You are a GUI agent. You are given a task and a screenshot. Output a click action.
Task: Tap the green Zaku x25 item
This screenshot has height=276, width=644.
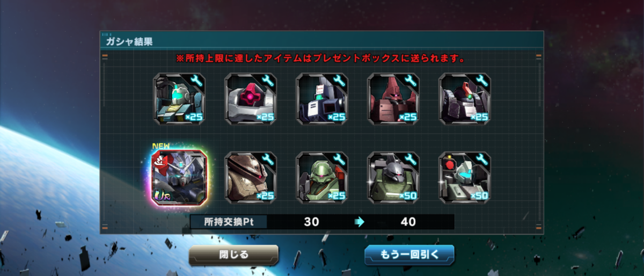tap(322, 178)
